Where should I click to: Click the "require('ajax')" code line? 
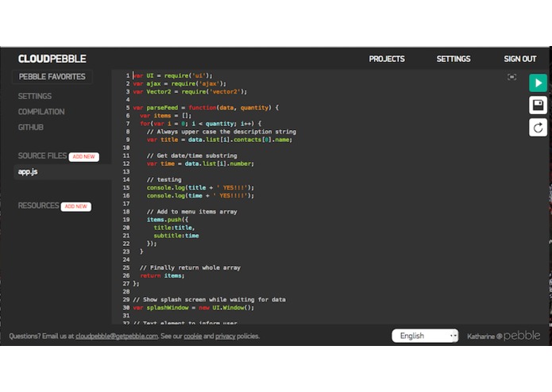(x=179, y=83)
